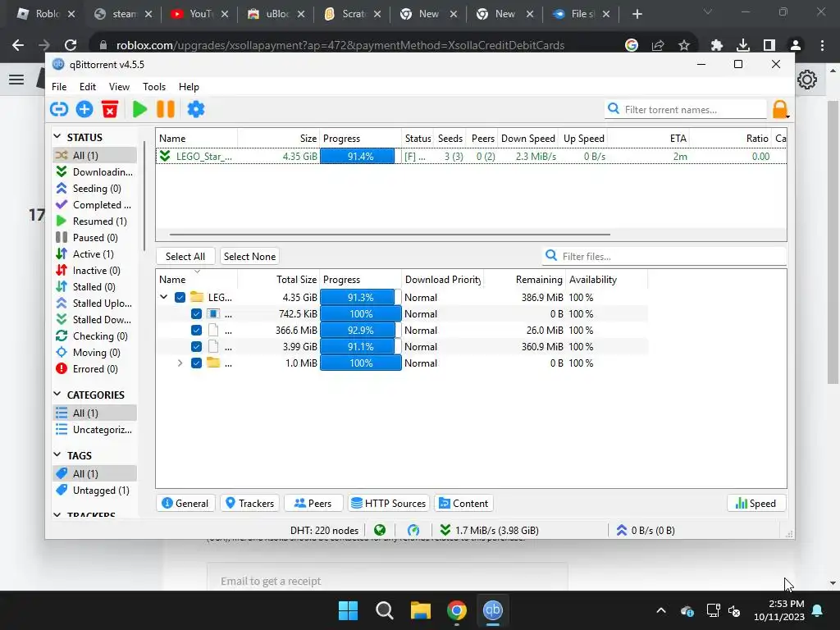
Task: Collapse the STATUS sidebar section
Action: tap(57, 137)
